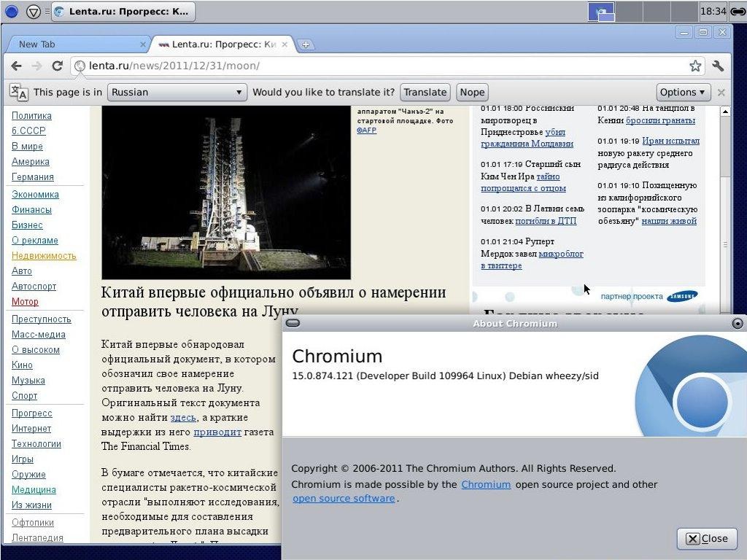Close the New Tab tab
This screenshot has width=747, height=560.
(142, 44)
